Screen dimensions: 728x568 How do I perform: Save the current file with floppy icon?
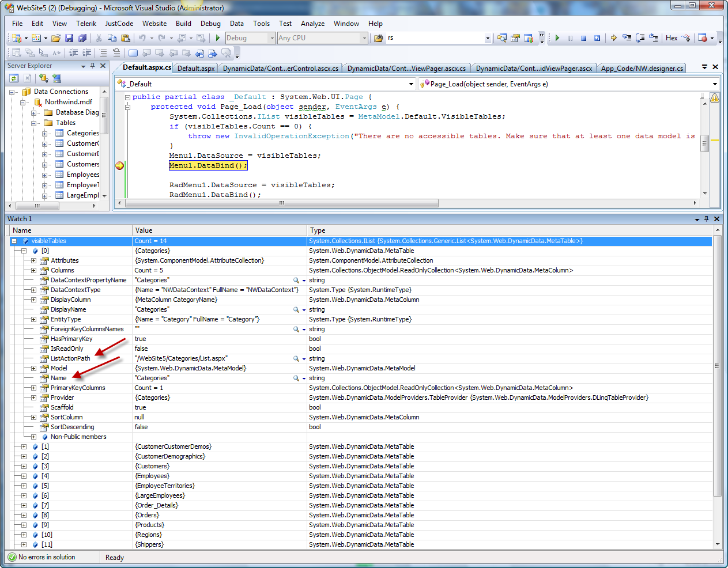(69, 38)
